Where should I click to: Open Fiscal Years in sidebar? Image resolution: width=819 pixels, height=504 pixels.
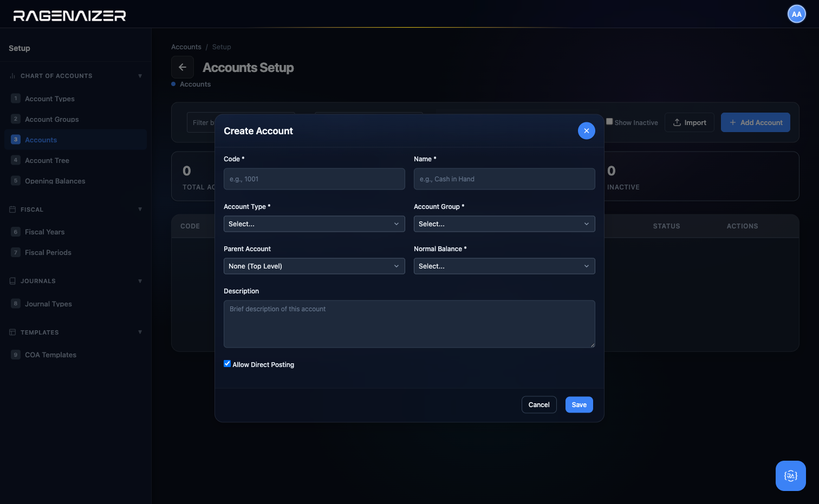(x=75, y=232)
